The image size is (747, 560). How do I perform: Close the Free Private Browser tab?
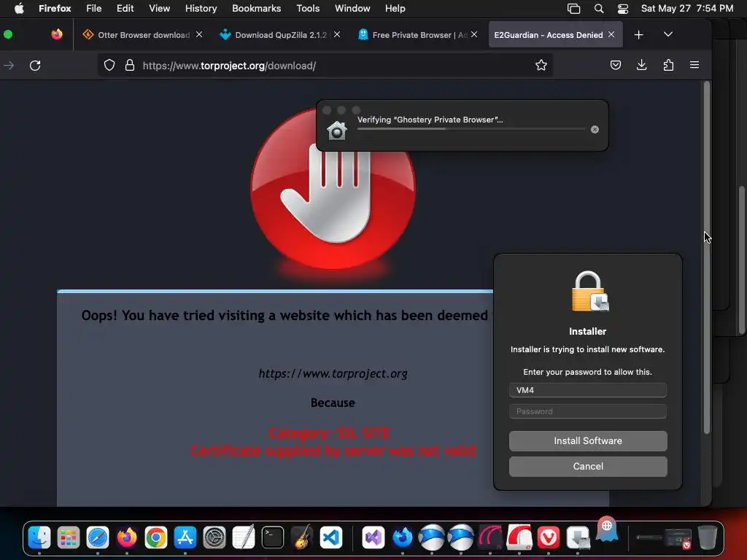(x=474, y=34)
